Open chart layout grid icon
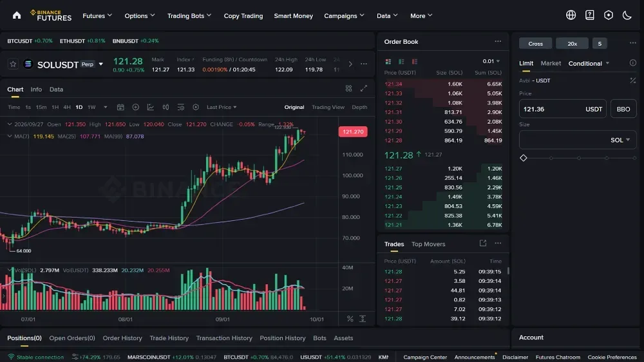This screenshot has width=644, height=362. (348, 88)
